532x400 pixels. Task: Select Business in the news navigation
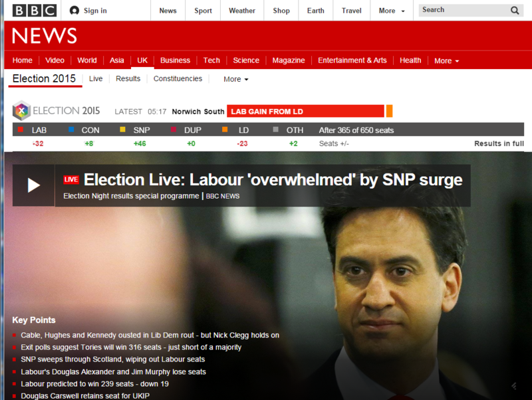[175, 60]
